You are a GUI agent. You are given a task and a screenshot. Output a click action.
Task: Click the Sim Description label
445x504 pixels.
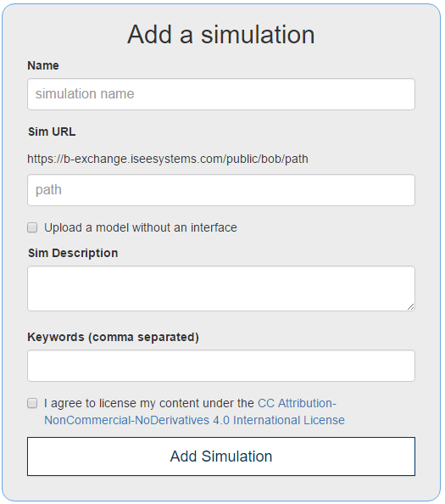click(x=73, y=253)
